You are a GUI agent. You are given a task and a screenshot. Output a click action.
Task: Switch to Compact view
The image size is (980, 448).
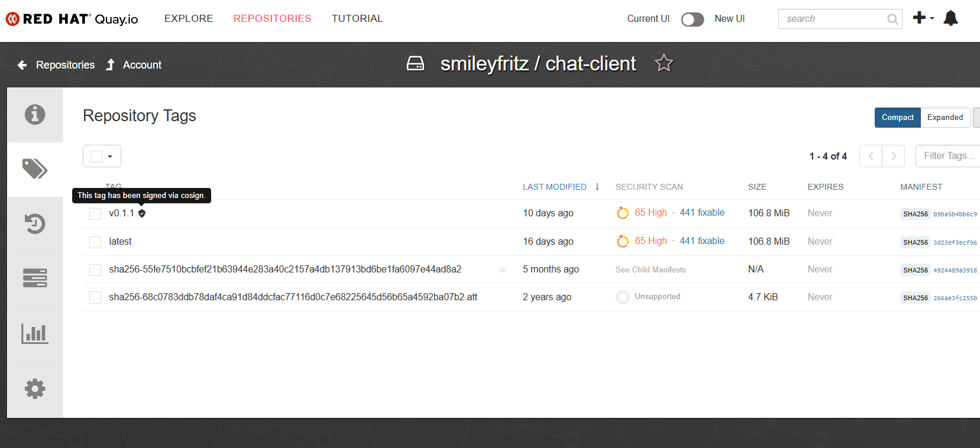(898, 118)
